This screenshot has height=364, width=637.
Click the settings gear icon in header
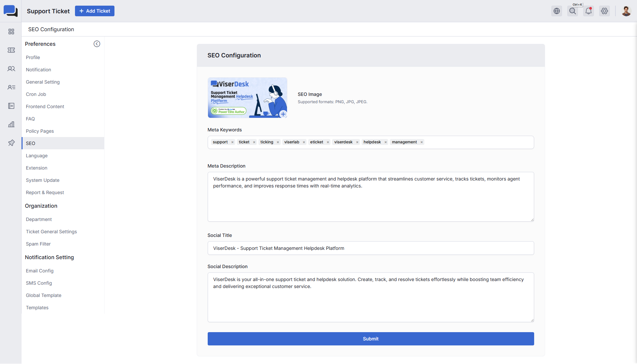point(604,11)
